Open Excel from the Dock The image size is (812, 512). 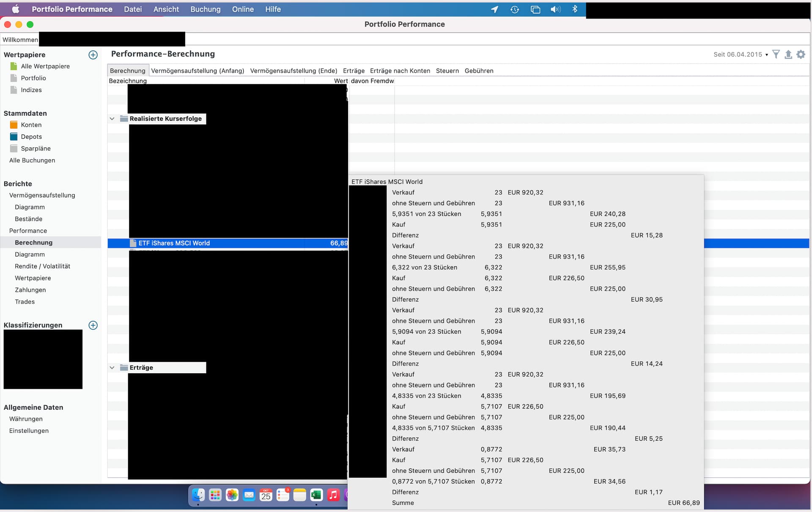[316, 495]
